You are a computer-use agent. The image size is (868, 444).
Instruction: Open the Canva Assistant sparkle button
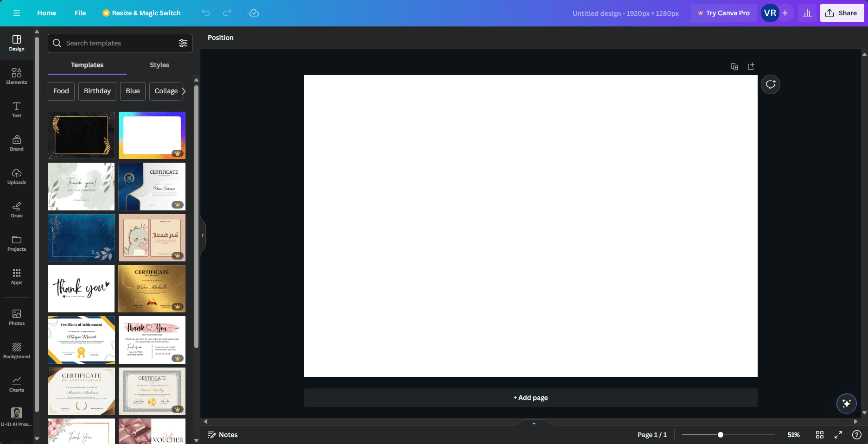click(x=846, y=403)
